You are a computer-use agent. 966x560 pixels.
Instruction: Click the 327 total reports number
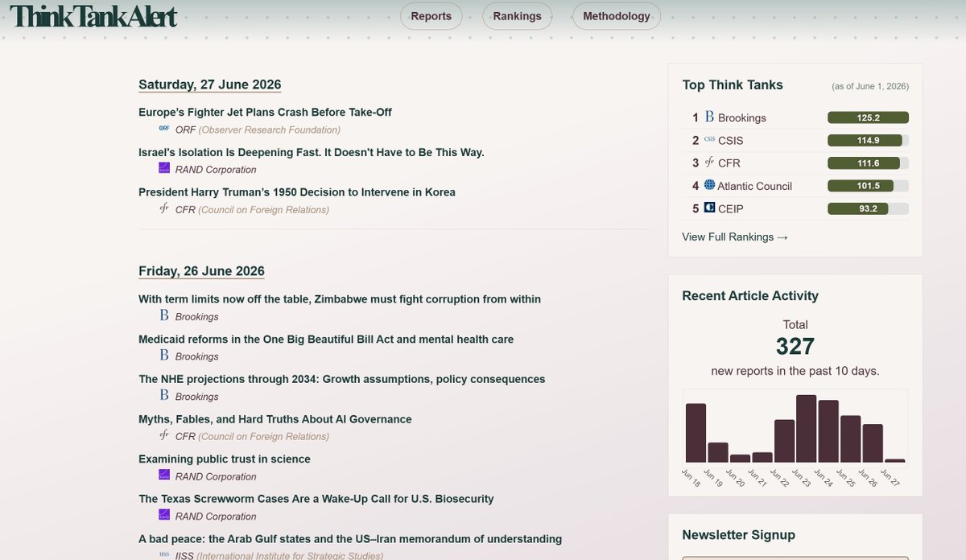point(795,347)
